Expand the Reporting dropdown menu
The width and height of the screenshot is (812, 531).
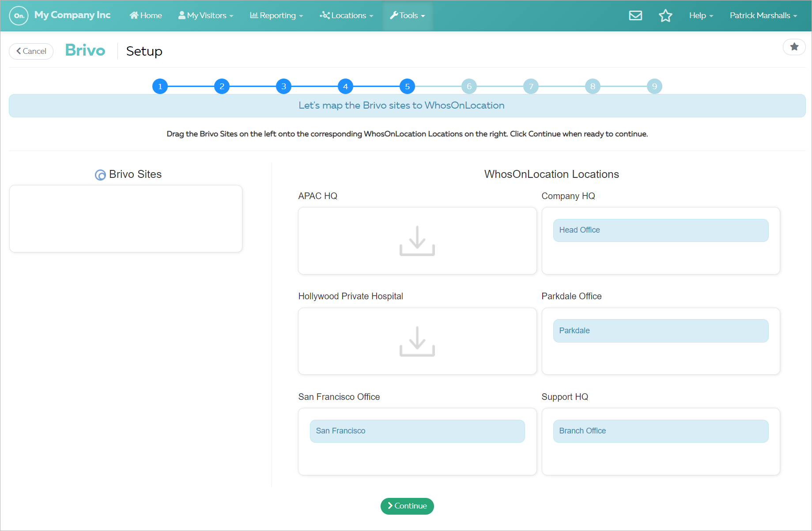[x=276, y=15]
